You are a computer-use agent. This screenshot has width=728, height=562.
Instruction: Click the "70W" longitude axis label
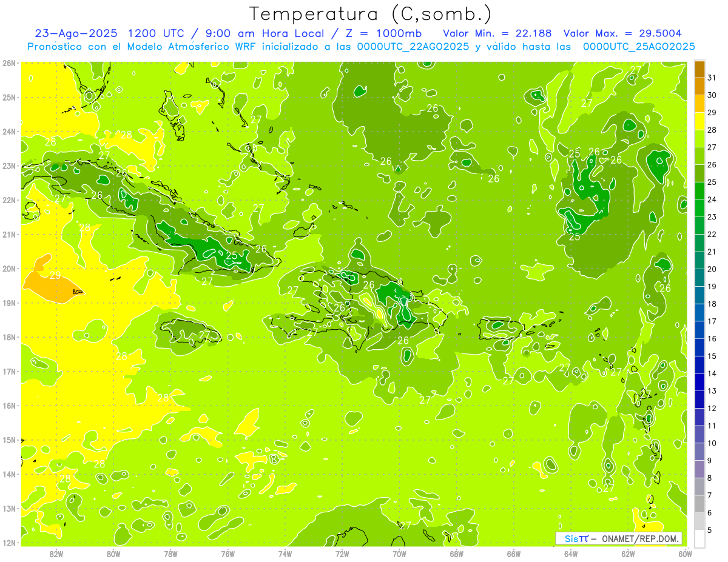[399, 553]
